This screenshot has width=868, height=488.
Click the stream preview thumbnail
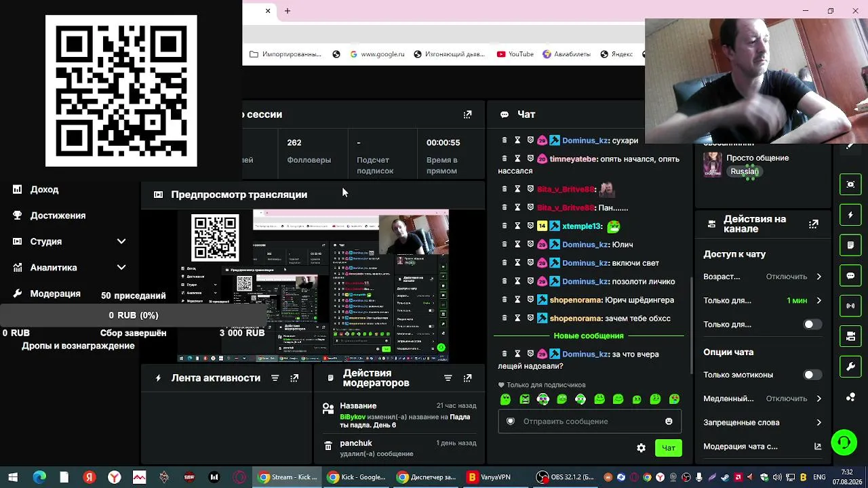[313, 285]
